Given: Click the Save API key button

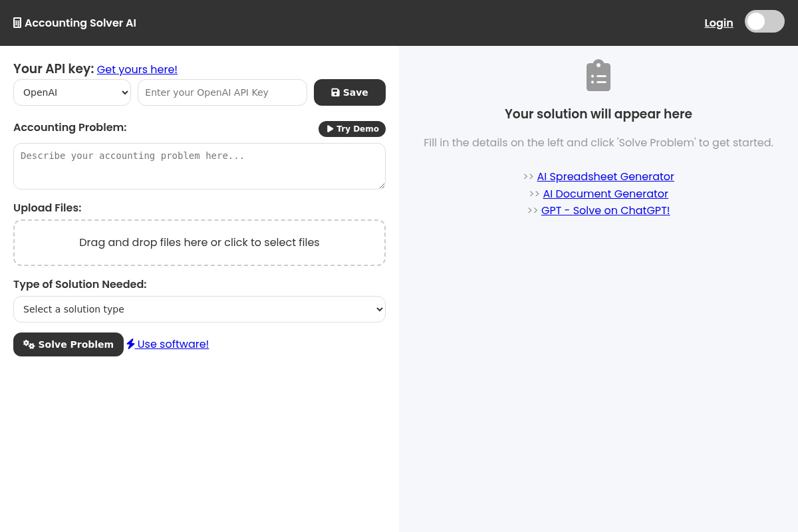Looking at the screenshot, I should (350, 92).
